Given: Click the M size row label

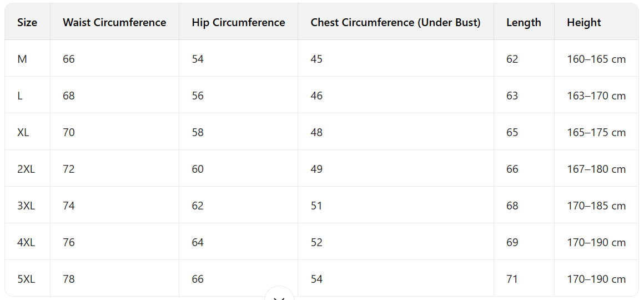Looking at the screenshot, I should [22, 59].
